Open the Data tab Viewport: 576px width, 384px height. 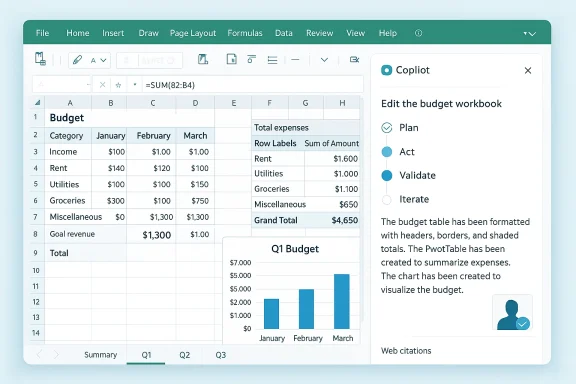coord(284,33)
